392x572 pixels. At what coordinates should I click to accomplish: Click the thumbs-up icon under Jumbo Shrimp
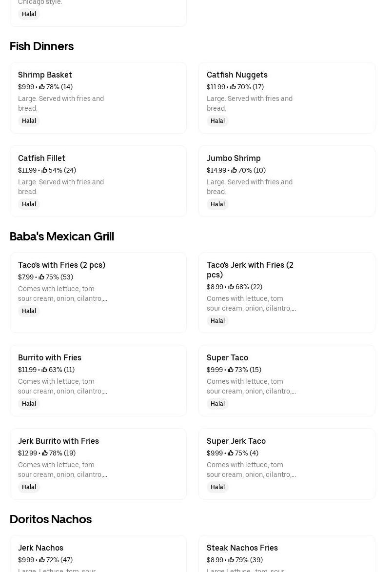(x=234, y=170)
